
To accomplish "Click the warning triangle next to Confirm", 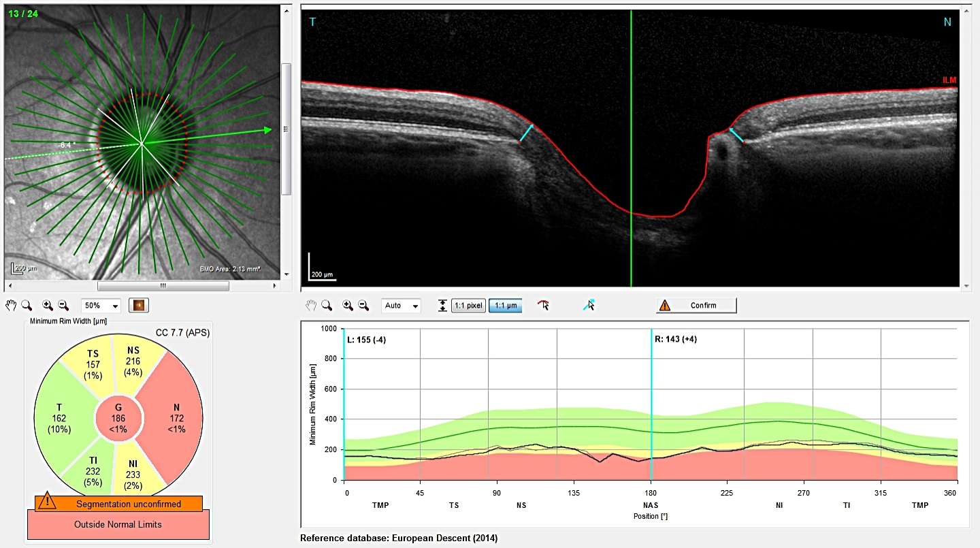I will coord(665,305).
